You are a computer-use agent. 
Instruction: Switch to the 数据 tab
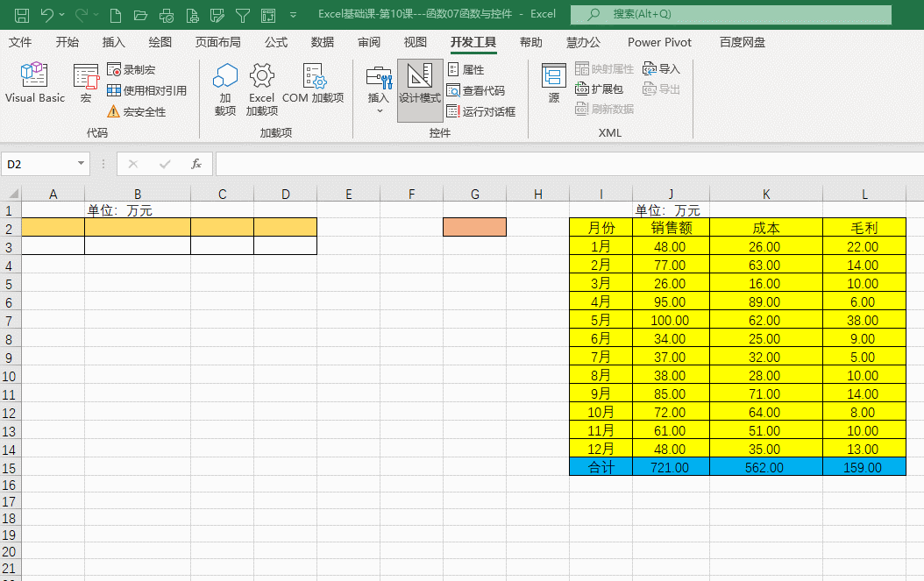pyautogui.click(x=323, y=42)
